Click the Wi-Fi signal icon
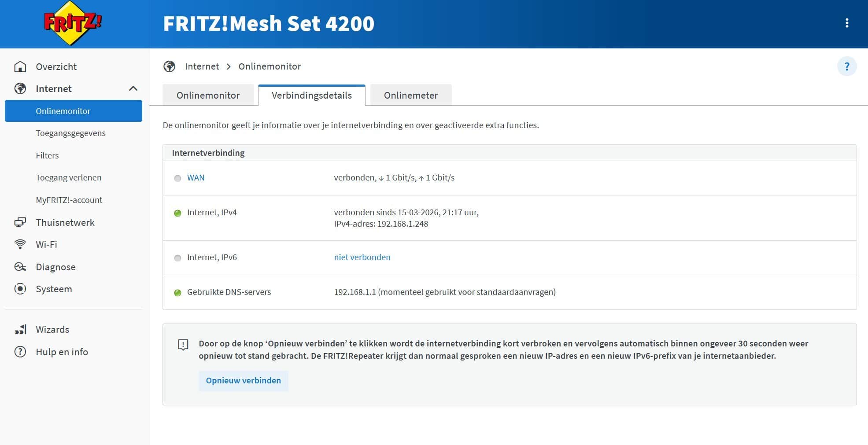The image size is (868, 445). [x=20, y=244]
